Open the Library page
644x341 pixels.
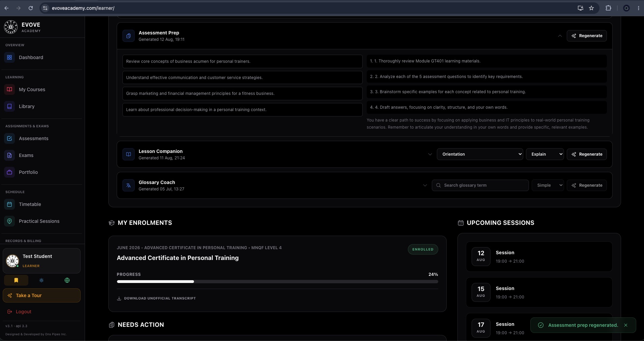tap(42, 106)
